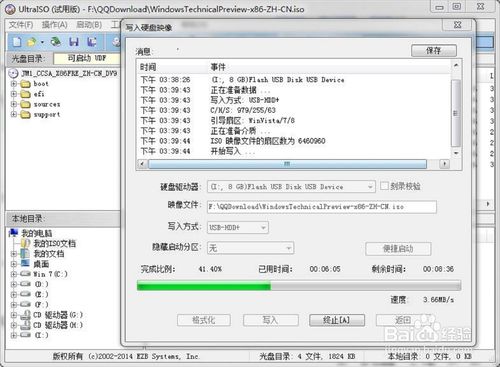
Task: Click the 终止[A] button
Action: [337, 320]
